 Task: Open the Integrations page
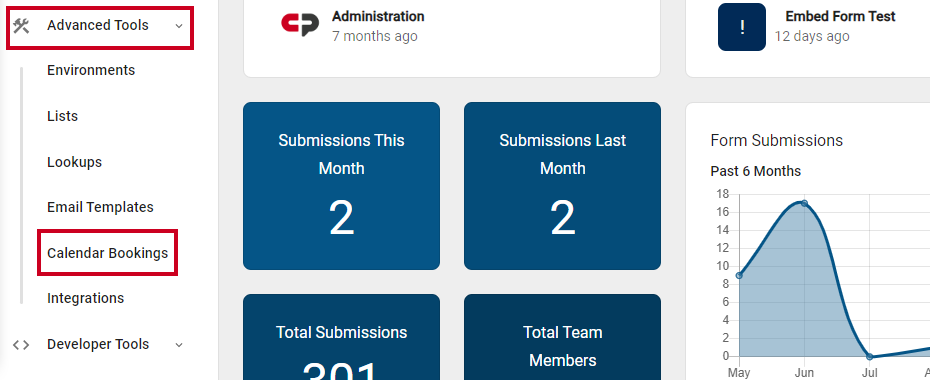(85, 298)
